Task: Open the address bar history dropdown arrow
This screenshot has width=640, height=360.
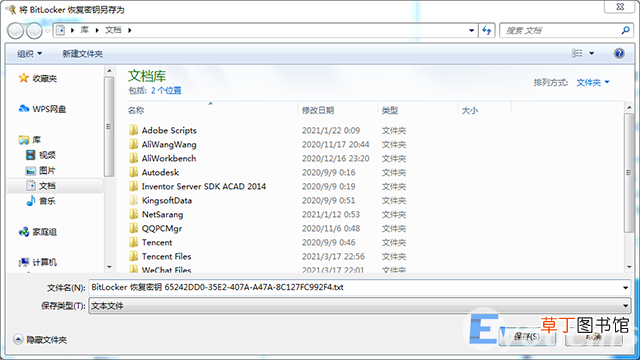Action: 471,30
